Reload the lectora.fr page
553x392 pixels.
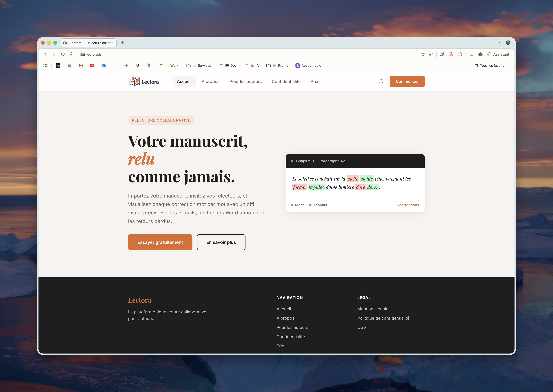[x=63, y=54]
